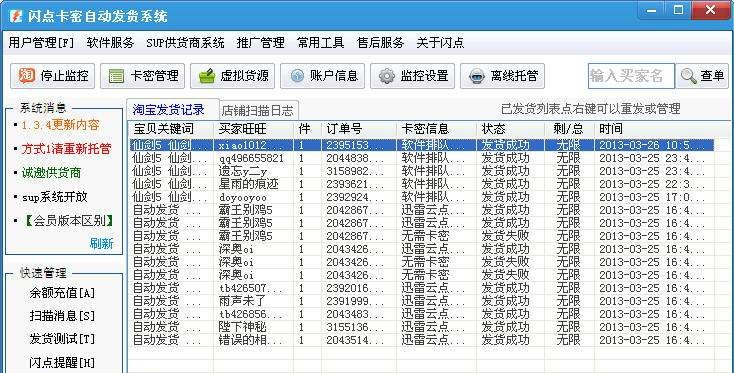Open 虚拟货源 button label
The image size is (734, 373).
[244, 76]
